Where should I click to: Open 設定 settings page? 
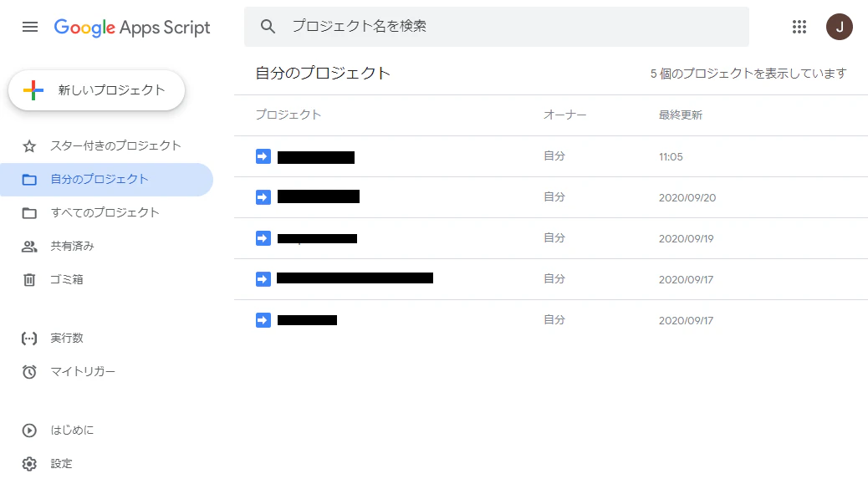(x=106, y=463)
